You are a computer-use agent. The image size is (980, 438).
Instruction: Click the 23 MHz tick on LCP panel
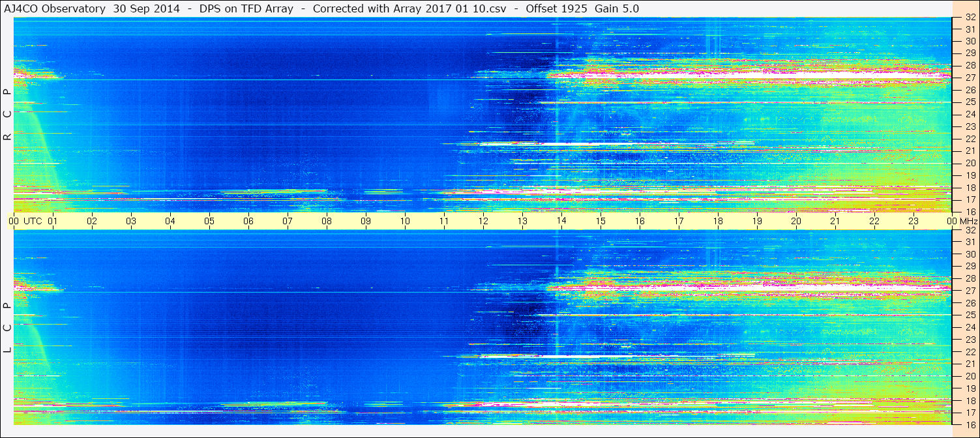click(970, 339)
